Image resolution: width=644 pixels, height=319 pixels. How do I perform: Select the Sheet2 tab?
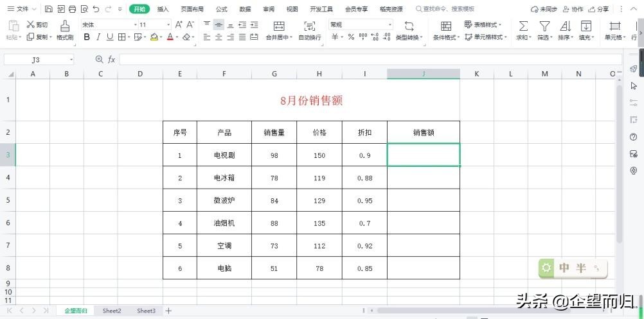[112, 311]
